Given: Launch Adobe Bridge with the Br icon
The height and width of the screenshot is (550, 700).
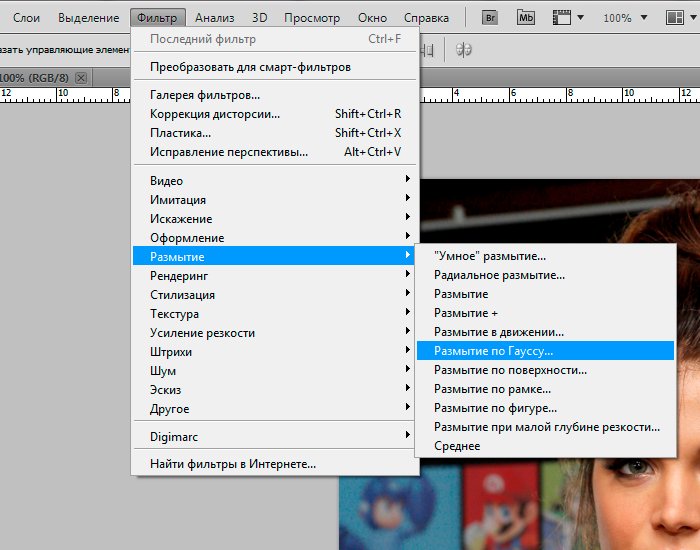Looking at the screenshot, I should (490, 18).
